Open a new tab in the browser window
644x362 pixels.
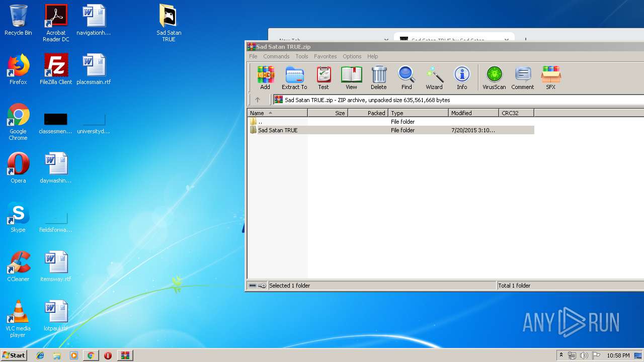(525, 40)
